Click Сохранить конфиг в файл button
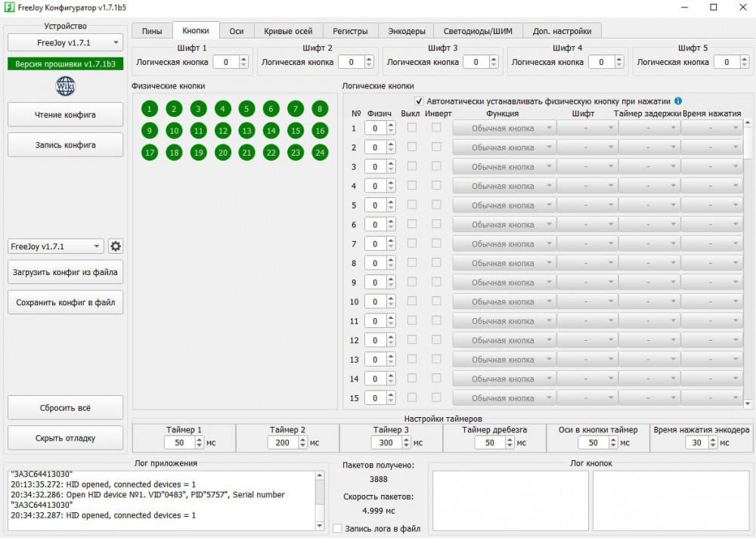Image resolution: width=756 pixels, height=538 pixels. [65, 302]
